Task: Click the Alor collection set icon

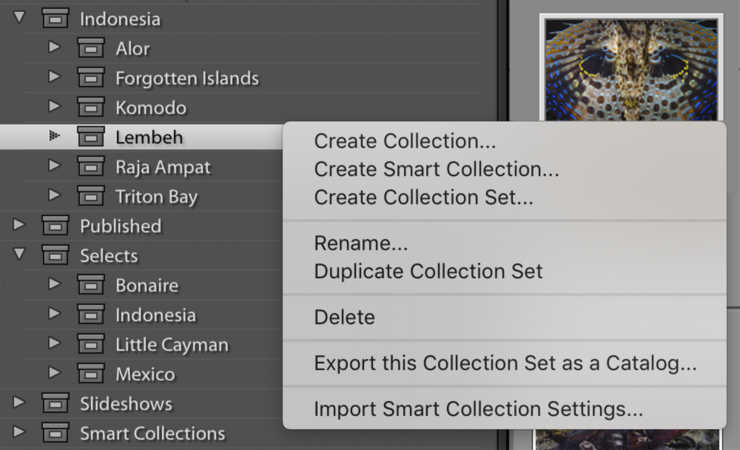Action: tap(91, 49)
